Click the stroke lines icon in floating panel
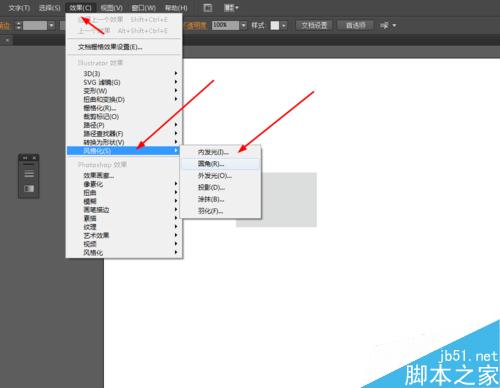 pyautogui.click(x=29, y=174)
